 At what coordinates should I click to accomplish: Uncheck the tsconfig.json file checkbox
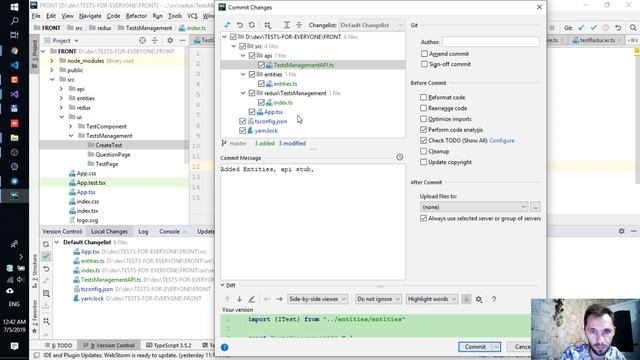[242, 121]
